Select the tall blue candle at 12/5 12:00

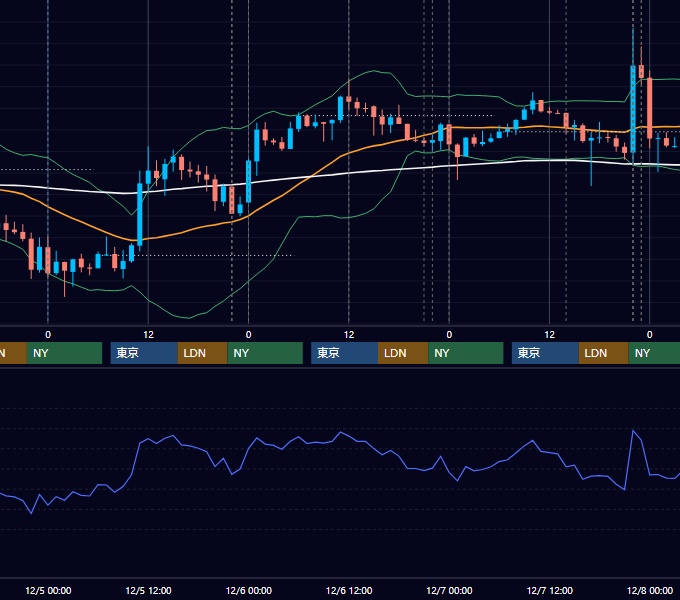(x=140, y=215)
